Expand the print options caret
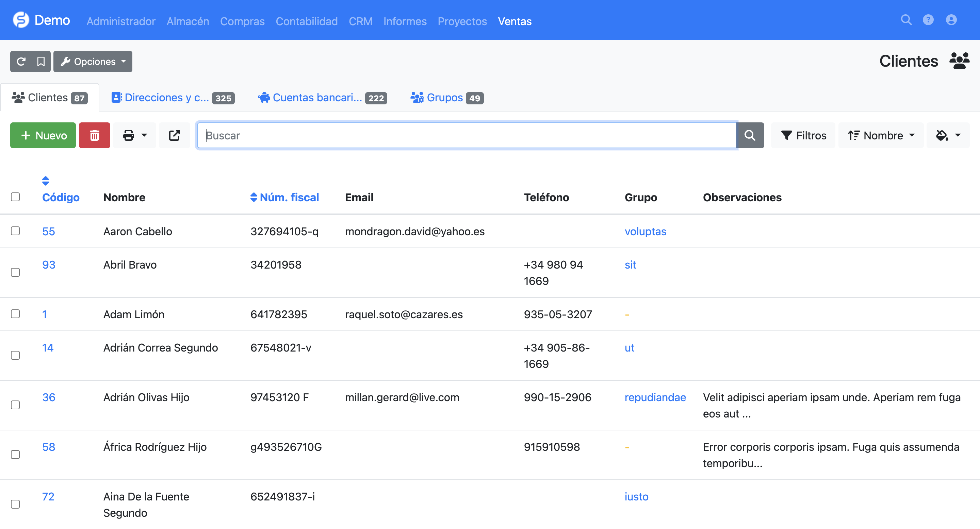 click(x=144, y=135)
